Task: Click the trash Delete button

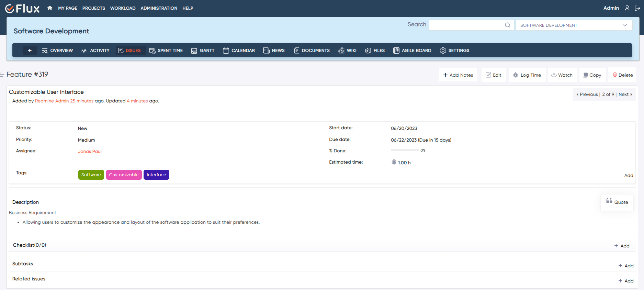Action: pyautogui.click(x=622, y=75)
